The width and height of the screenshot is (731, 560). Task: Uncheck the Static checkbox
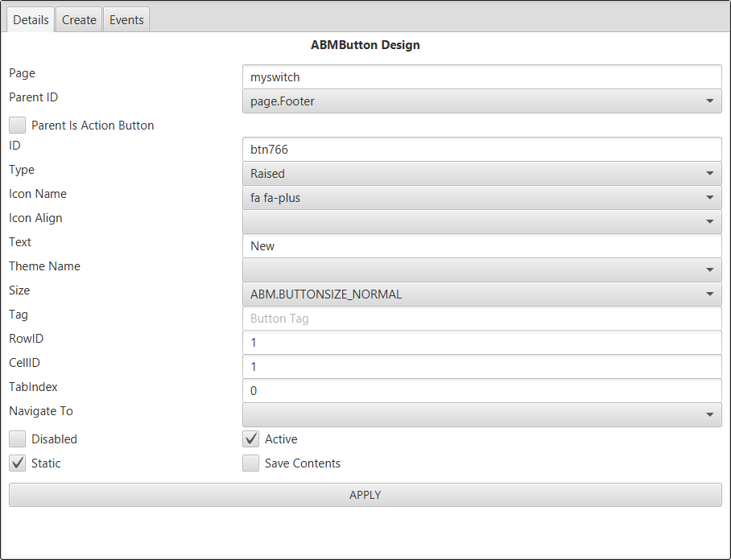(x=17, y=463)
